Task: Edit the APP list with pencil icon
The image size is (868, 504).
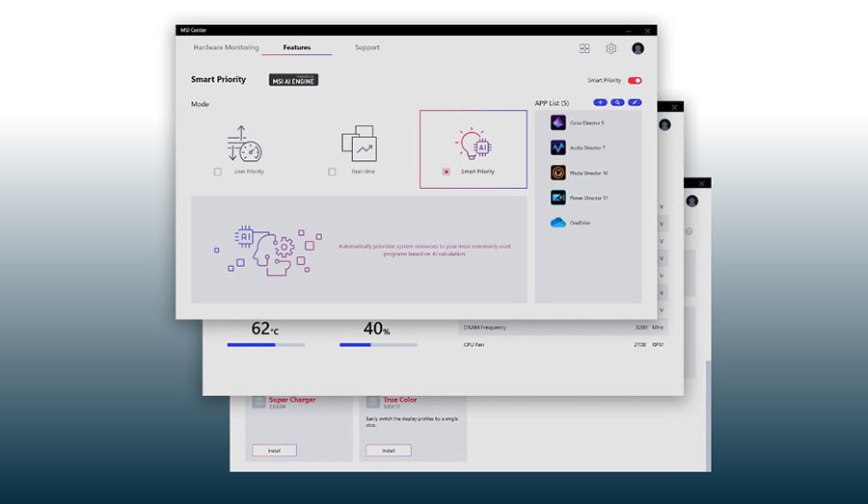Action: coord(634,102)
